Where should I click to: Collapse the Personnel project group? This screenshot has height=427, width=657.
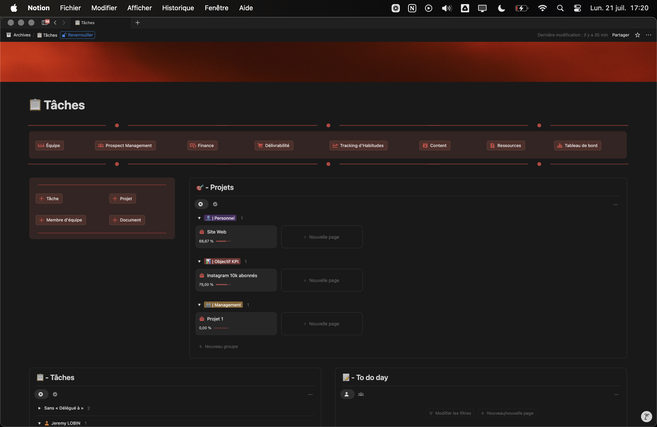199,218
